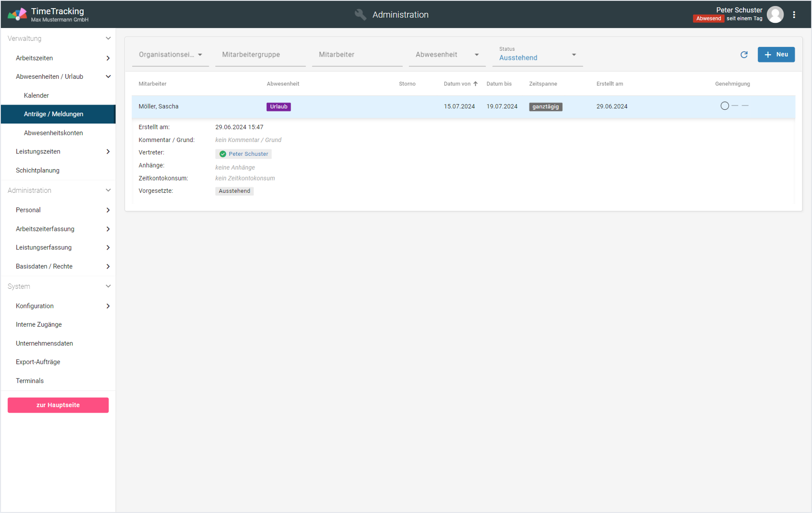Click the Administration wrench icon
The height and width of the screenshot is (513, 812).
360,15
